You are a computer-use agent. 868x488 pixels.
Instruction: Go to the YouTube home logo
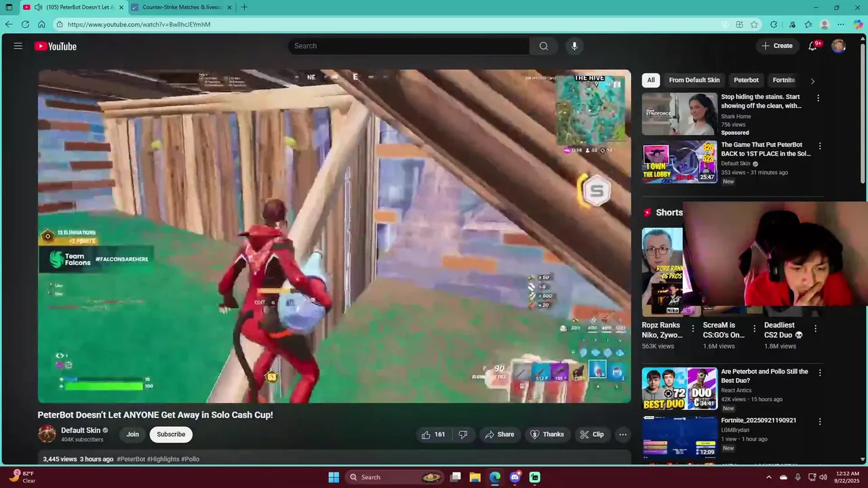coord(56,46)
